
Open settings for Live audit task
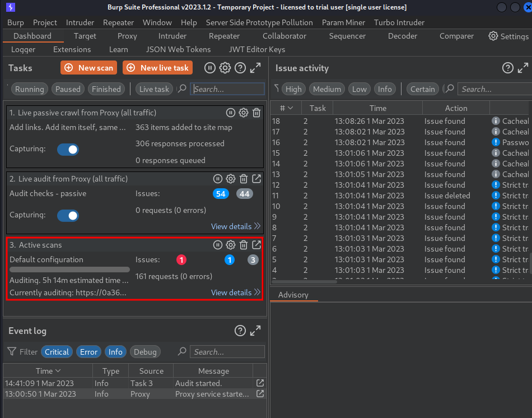[231, 179]
